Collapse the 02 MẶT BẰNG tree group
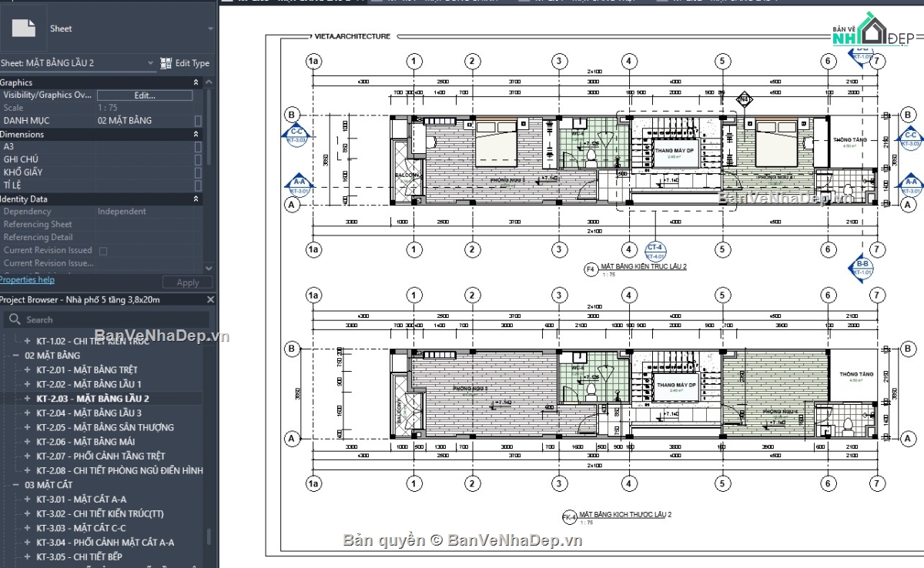Viewport: 924px width, 568px height. [x=15, y=356]
